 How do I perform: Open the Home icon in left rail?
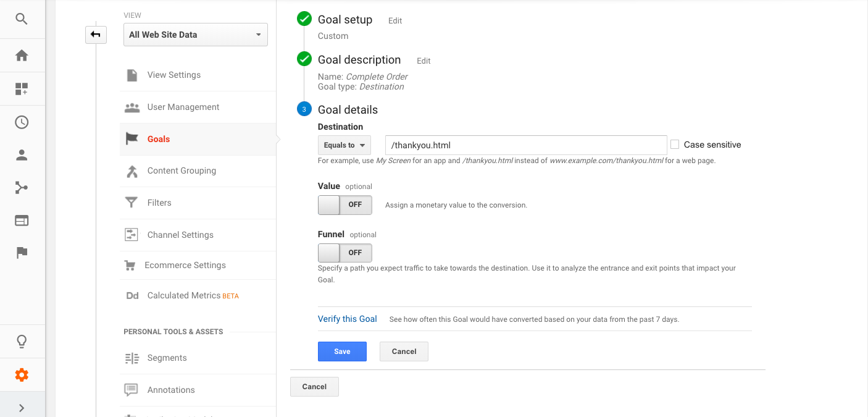22,56
